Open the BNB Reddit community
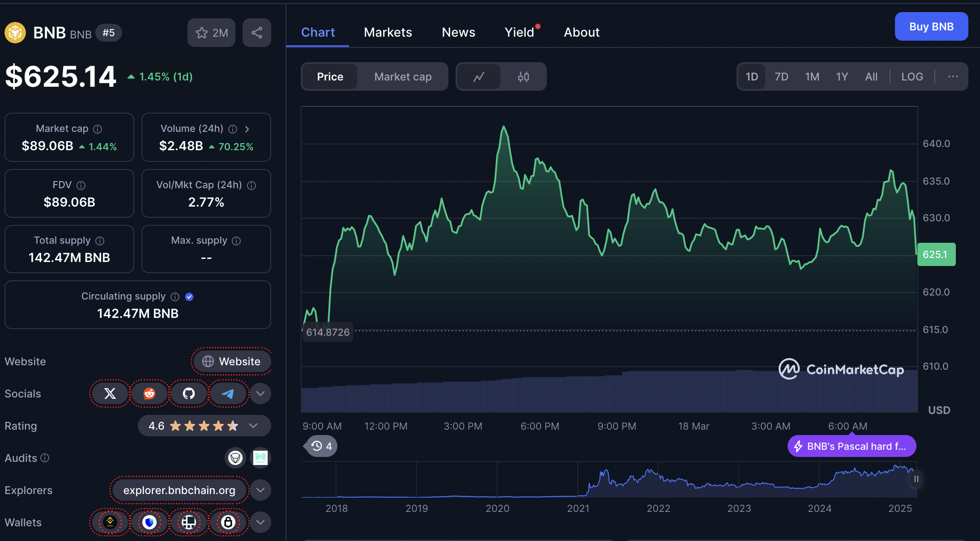Image resolution: width=980 pixels, height=541 pixels. click(x=149, y=393)
